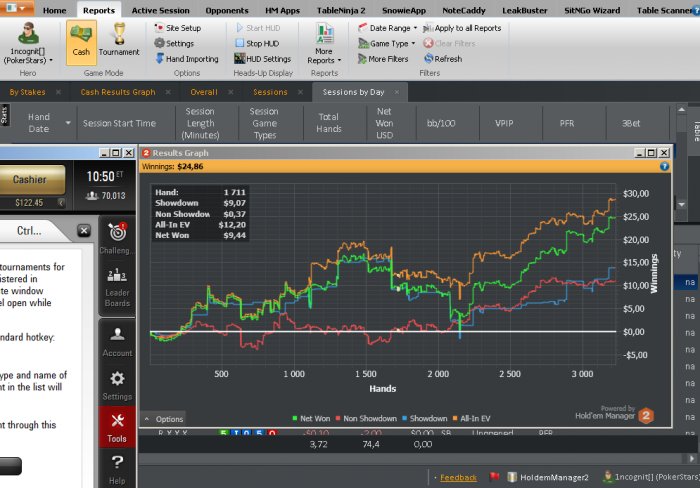Click the horizontal scrollbar right arrow
Viewport: 700px width, 488px height.
point(692,459)
